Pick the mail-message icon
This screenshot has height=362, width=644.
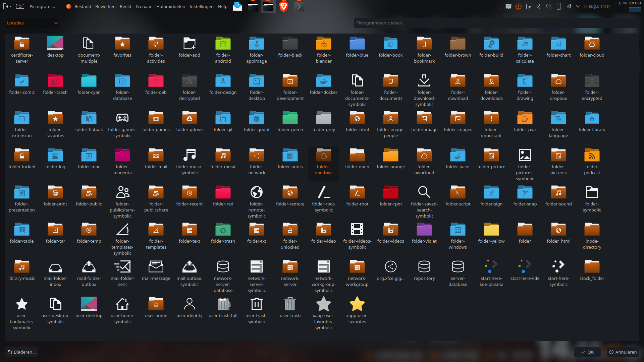pos(156,267)
